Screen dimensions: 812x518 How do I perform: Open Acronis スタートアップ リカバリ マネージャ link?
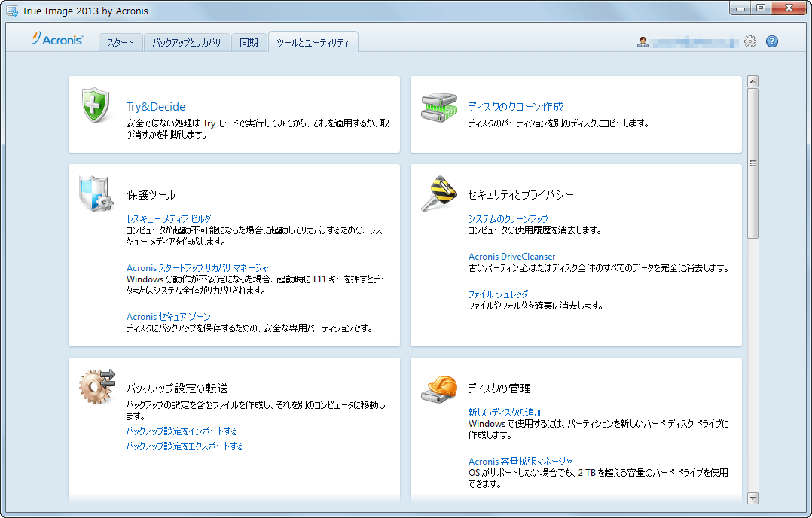tap(198, 267)
